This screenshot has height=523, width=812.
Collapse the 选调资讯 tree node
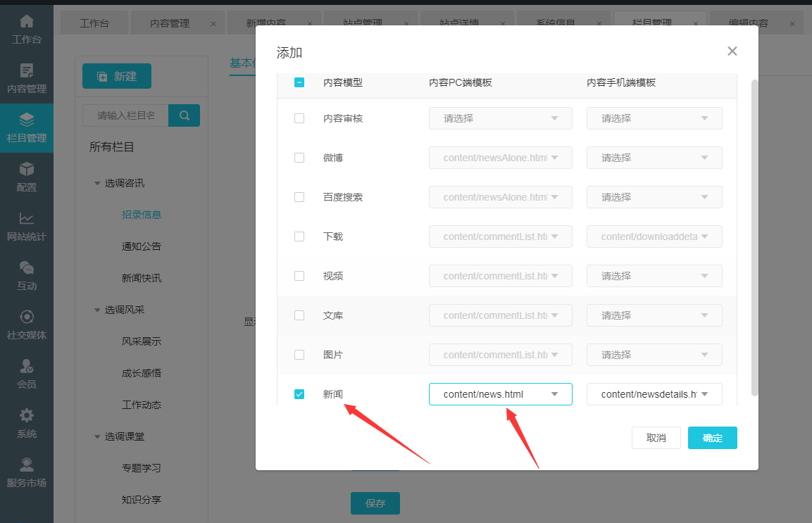pyautogui.click(x=97, y=183)
